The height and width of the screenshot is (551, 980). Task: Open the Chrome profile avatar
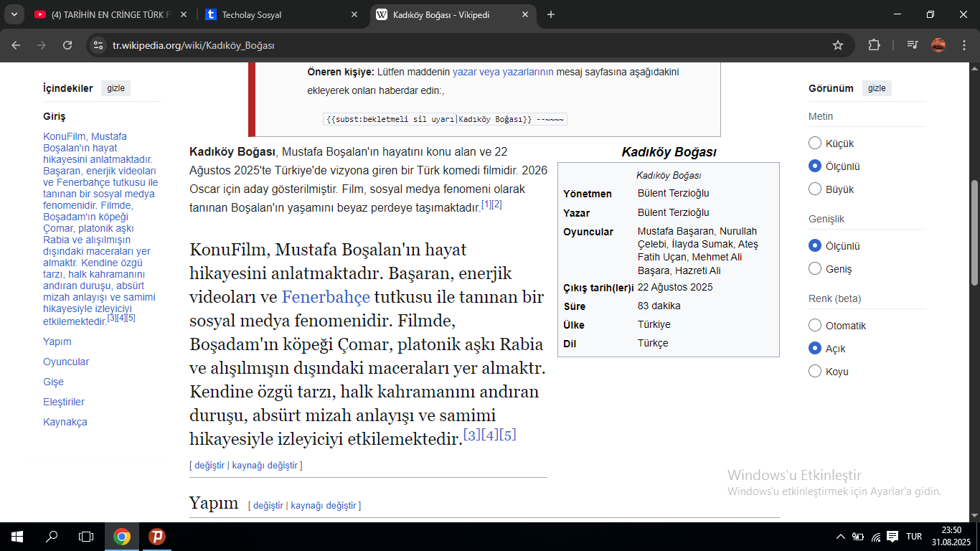938,45
